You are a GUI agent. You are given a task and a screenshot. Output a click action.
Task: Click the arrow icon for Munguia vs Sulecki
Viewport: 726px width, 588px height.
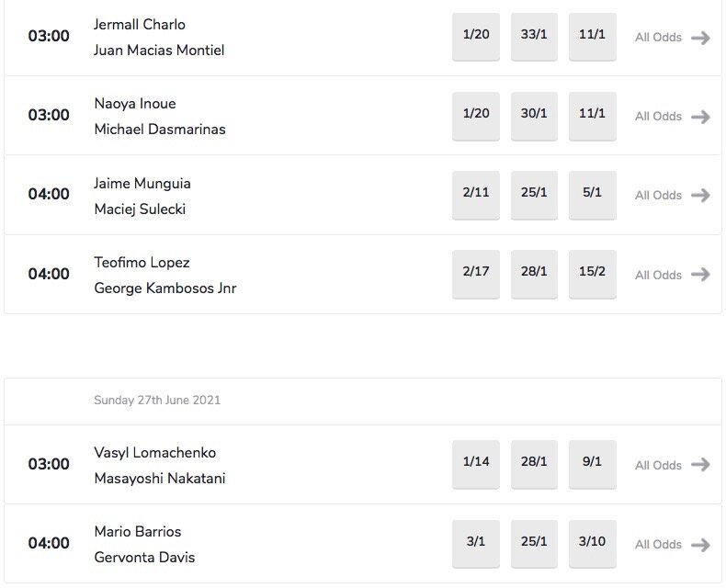[700, 196]
